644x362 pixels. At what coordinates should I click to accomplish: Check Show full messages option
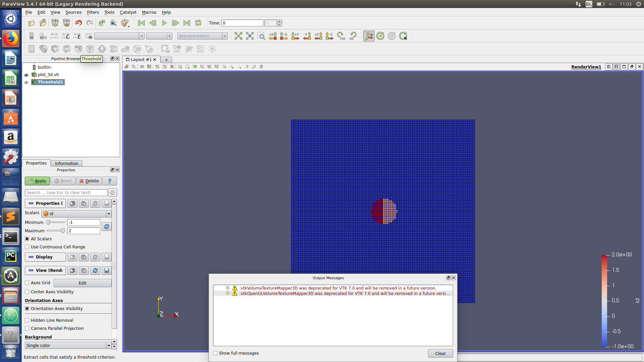point(215,353)
